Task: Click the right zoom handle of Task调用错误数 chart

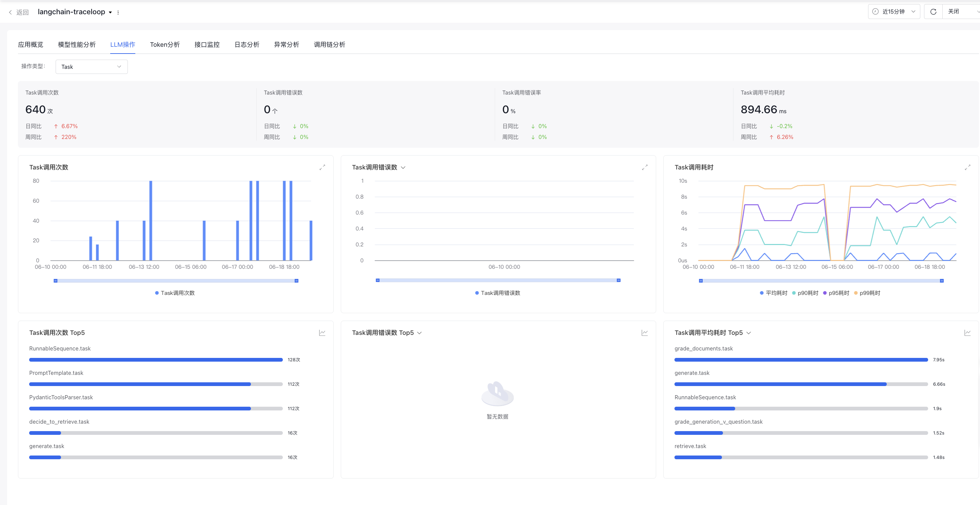Action: point(619,280)
